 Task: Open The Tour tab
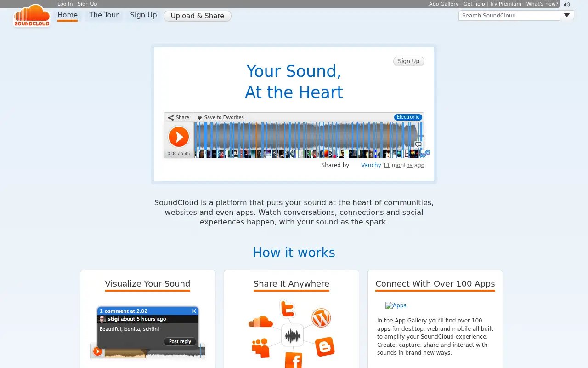(x=104, y=15)
